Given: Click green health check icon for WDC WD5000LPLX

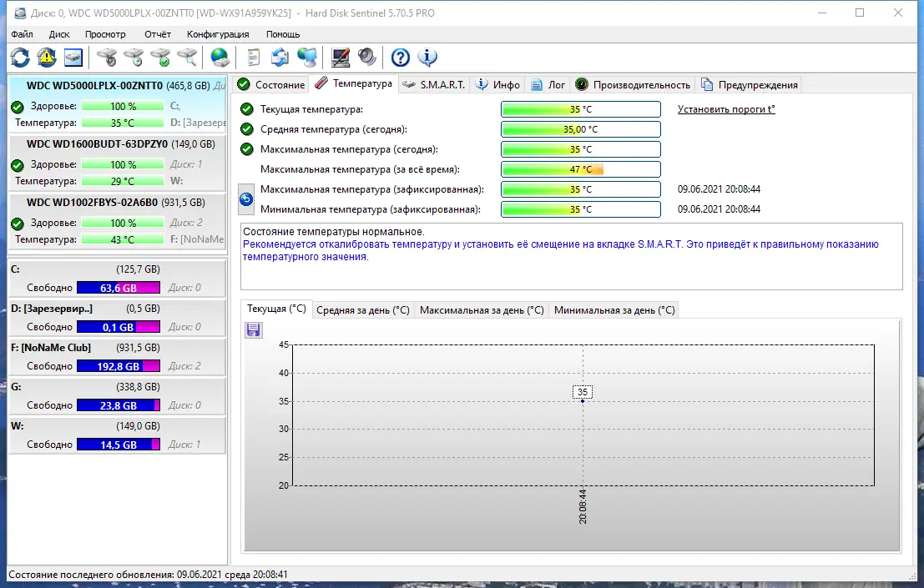Looking at the screenshot, I should [18, 107].
